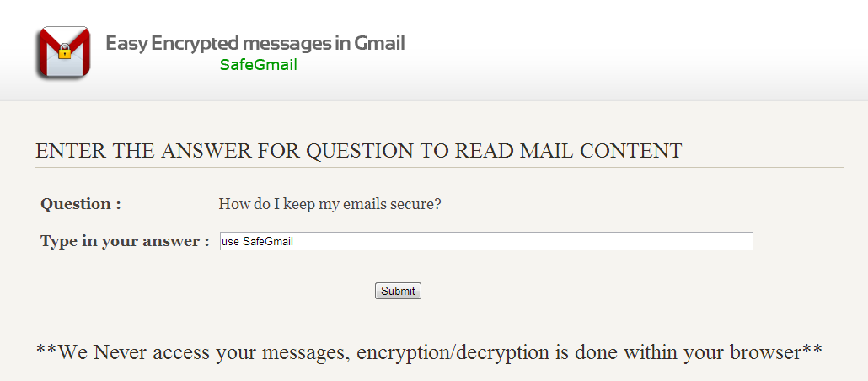Focus the "Type in your answer" input field
868x381 pixels.
click(486, 241)
